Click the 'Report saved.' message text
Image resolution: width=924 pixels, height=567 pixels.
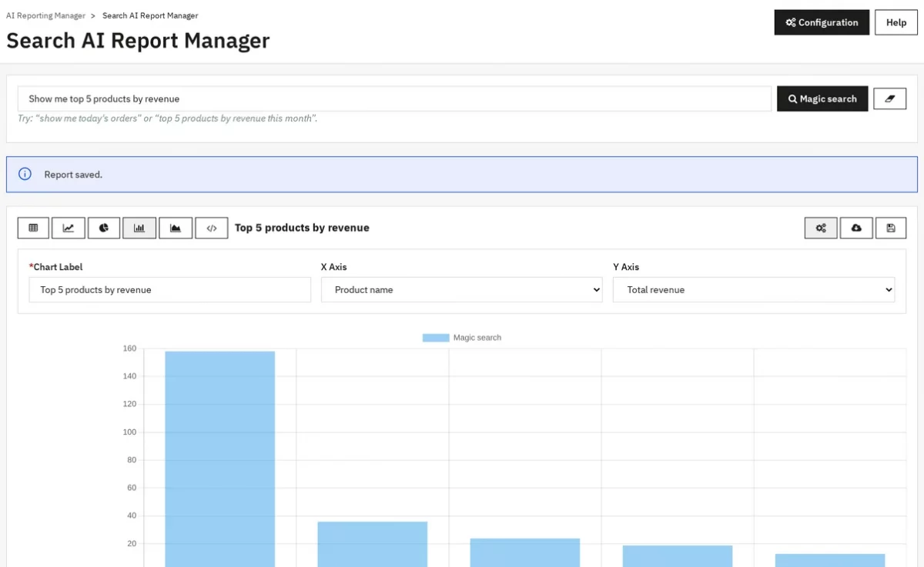[73, 175]
